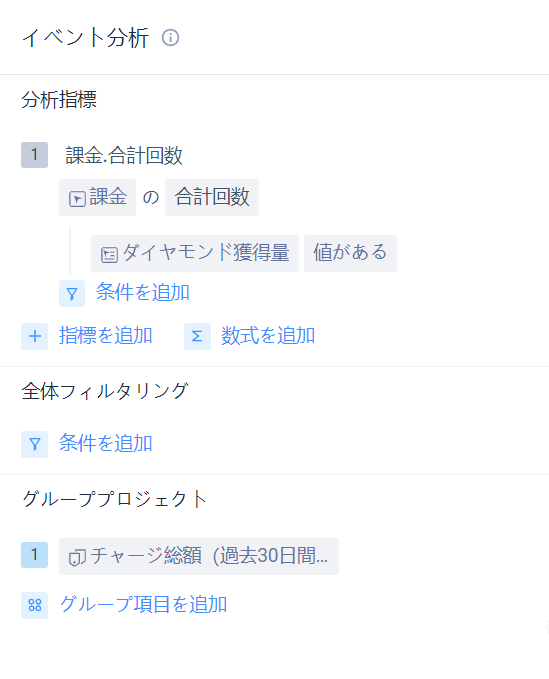Click the 指標を追加 link

106,336
